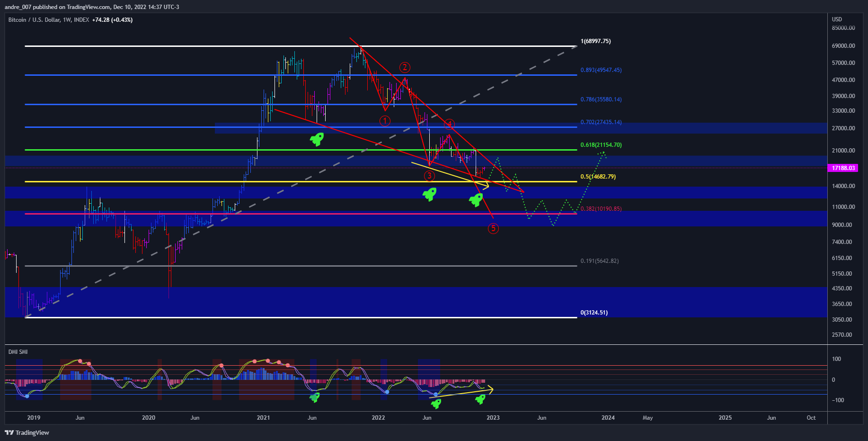Select the 0(3124.51) Fibonacci label
Image resolution: width=868 pixels, height=441 pixels.
point(594,313)
